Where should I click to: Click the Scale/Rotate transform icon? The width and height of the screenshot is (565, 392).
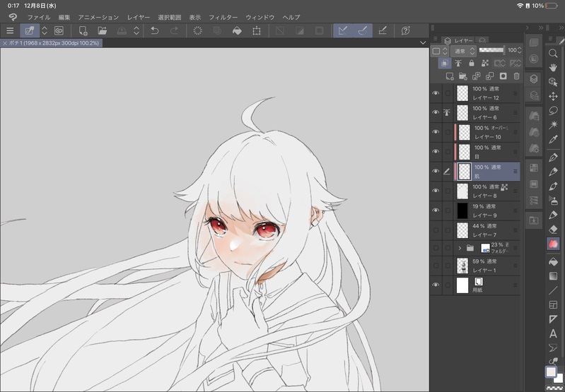tap(257, 31)
